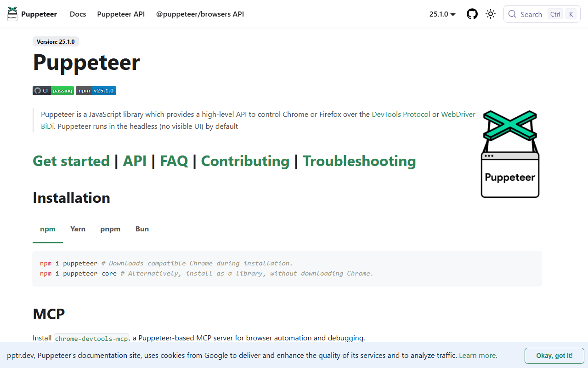
Task: Click the Puppeteer logo in navbar
Action: (x=12, y=14)
